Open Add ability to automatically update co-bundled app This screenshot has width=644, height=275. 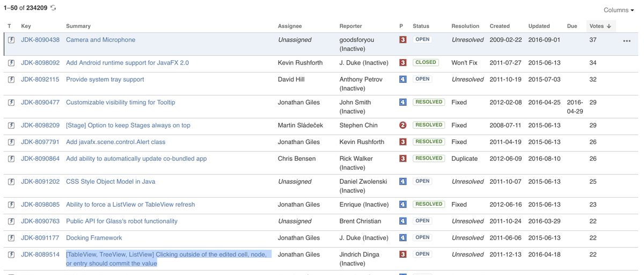click(x=136, y=159)
